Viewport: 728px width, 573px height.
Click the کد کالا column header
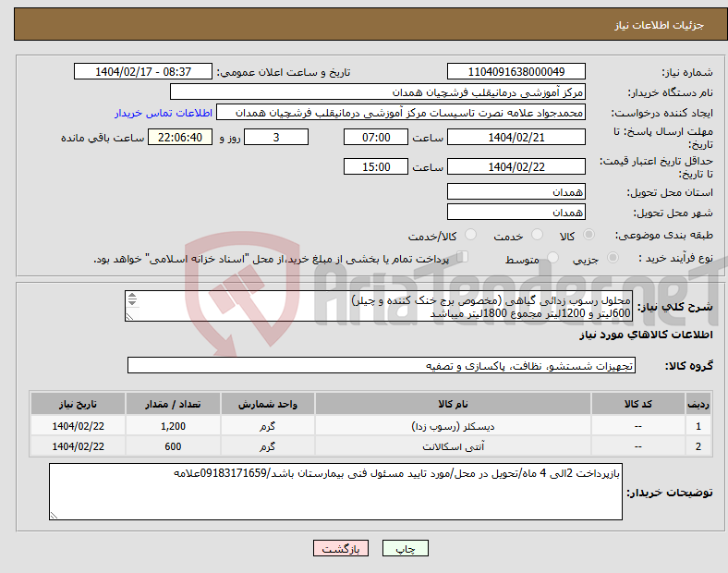coord(638,404)
